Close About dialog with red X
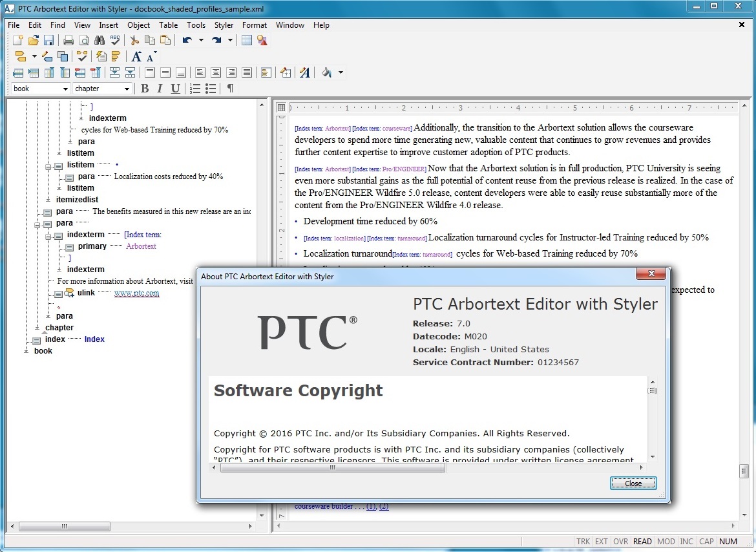 pyautogui.click(x=651, y=274)
